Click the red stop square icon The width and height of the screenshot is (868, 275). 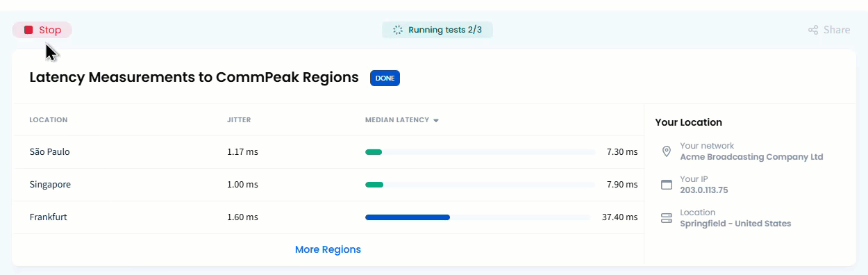point(28,30)
